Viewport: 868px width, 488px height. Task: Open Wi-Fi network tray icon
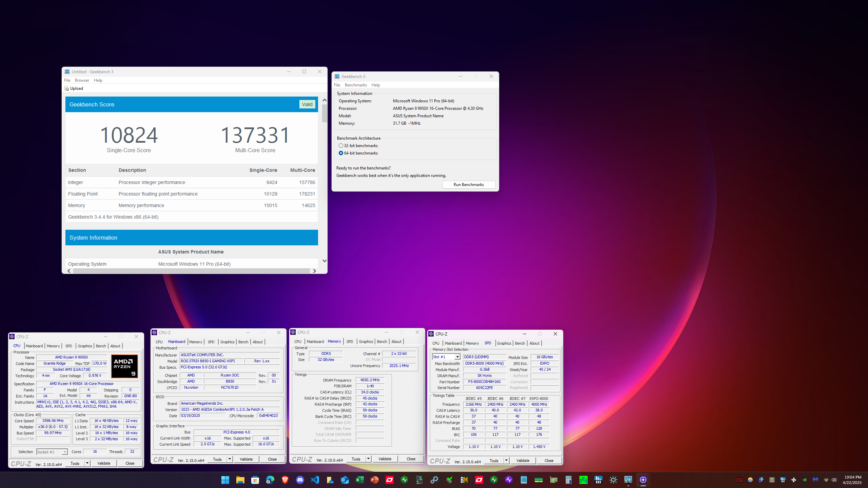[x=826, y=480]
